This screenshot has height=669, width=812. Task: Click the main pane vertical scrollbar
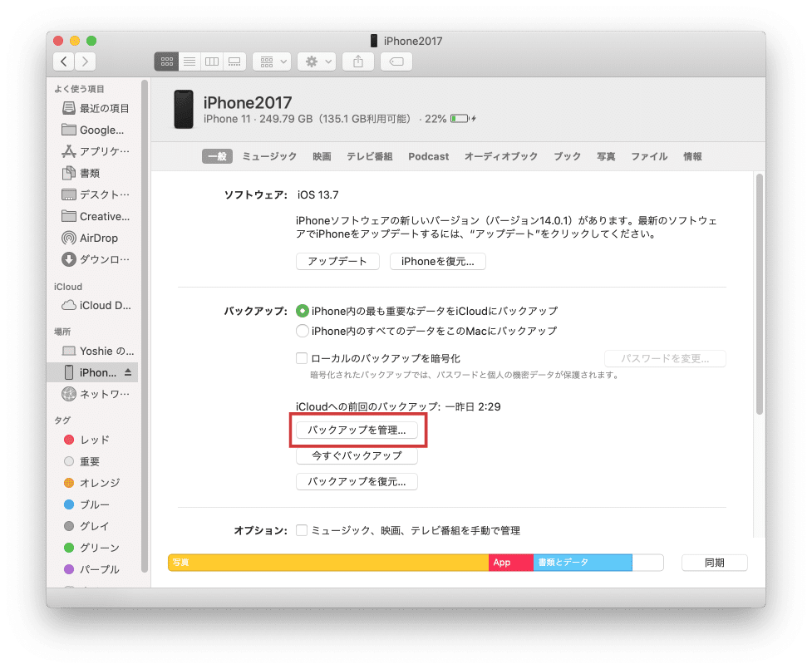(x=760, y=294)
